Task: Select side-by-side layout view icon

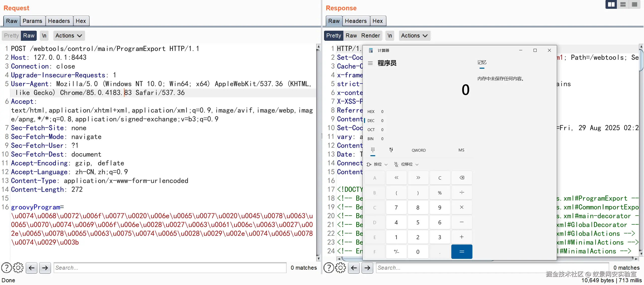Action: pyautogui.click(x=611, y=5)
